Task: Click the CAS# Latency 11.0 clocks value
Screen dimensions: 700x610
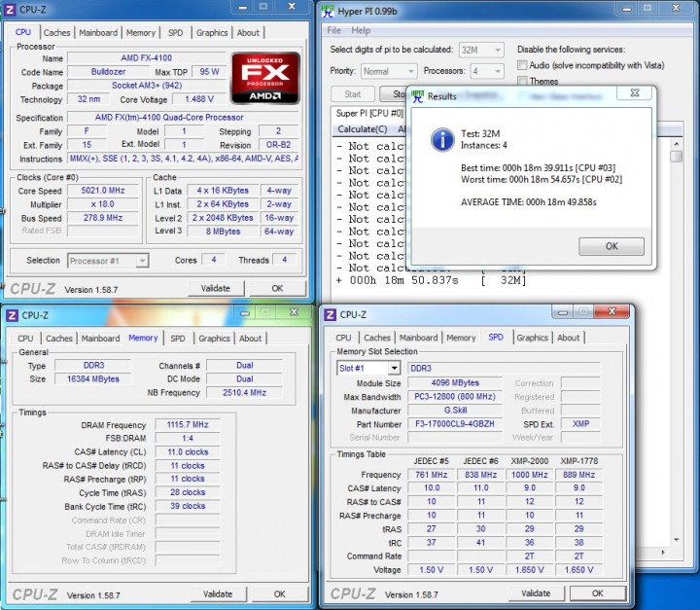Action: (x=188, y=451)
